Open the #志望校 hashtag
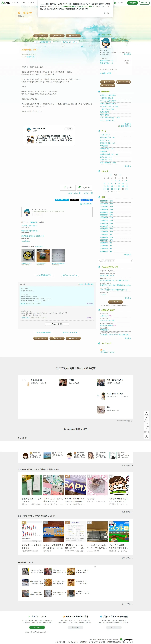151x644 pixels. pos(103,73)
